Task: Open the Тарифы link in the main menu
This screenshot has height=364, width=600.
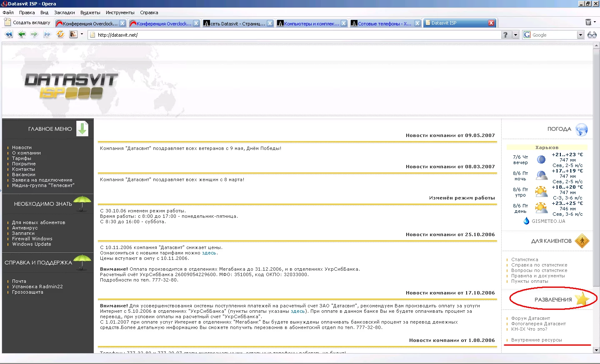Action: (22, 158)
